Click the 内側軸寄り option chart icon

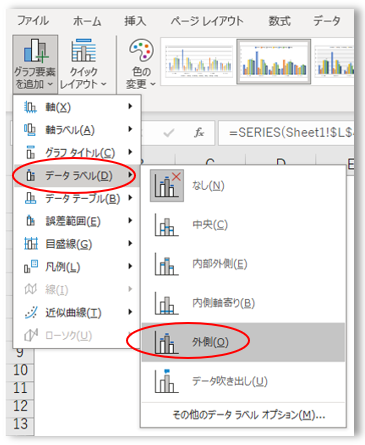167,303
